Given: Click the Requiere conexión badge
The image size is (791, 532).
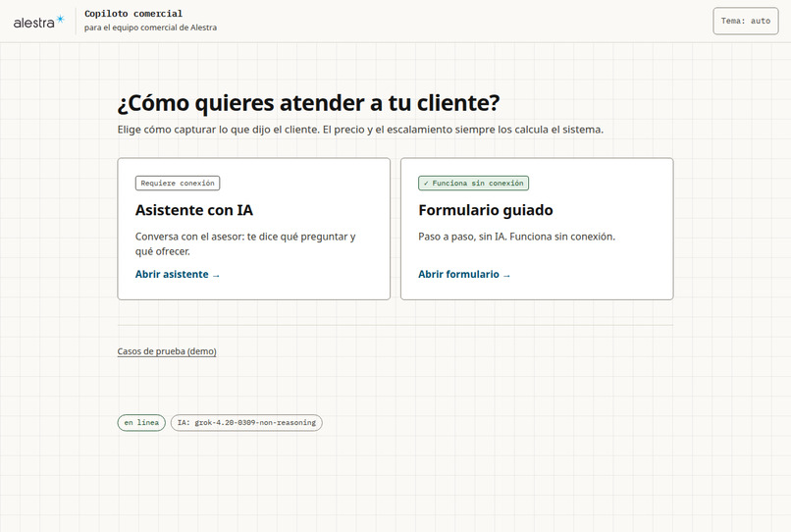Looking at the screenshot, I should pyautogui.click(x=178, y=184).
